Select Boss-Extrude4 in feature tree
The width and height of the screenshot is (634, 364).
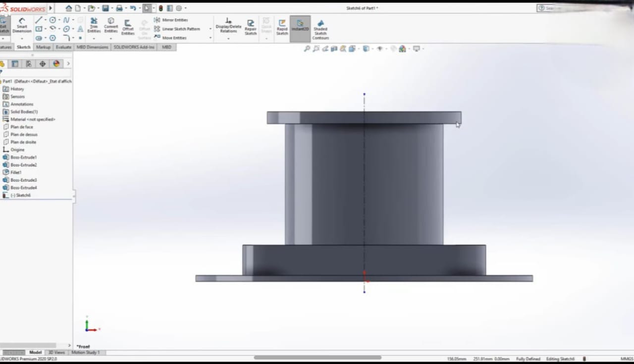click(20, 188)
